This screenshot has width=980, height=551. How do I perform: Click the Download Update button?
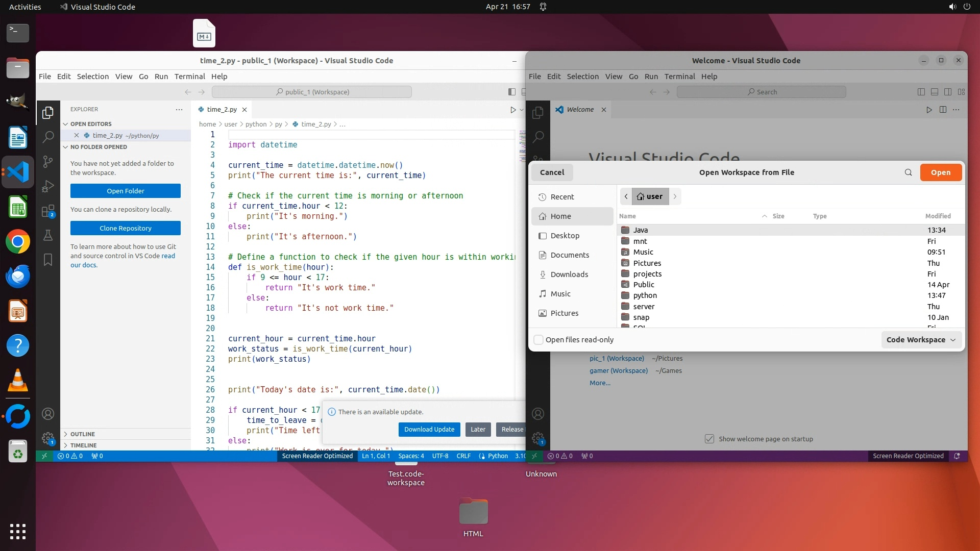click(429, 430)
